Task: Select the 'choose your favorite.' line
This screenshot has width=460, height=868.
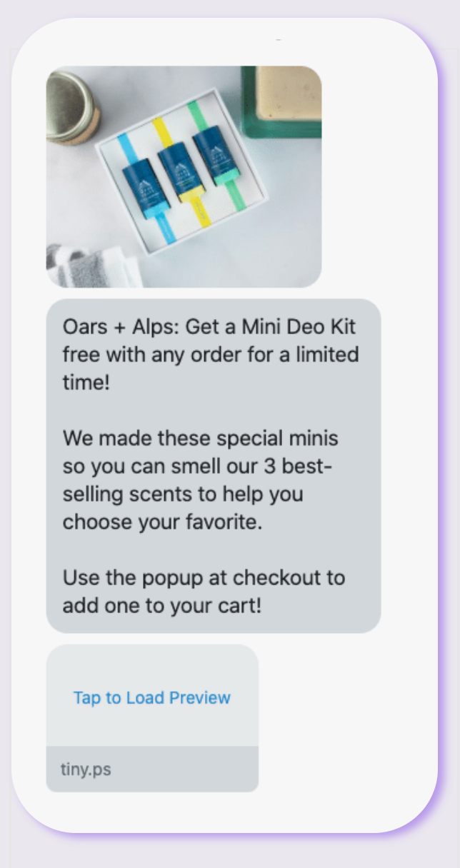Action: click(x=163, y=522)
